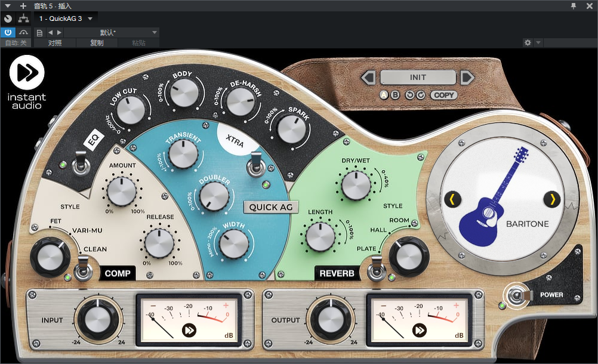Click the redo arrow icon
The width and height of the screenshot is (598, 364).
(421, 95)
